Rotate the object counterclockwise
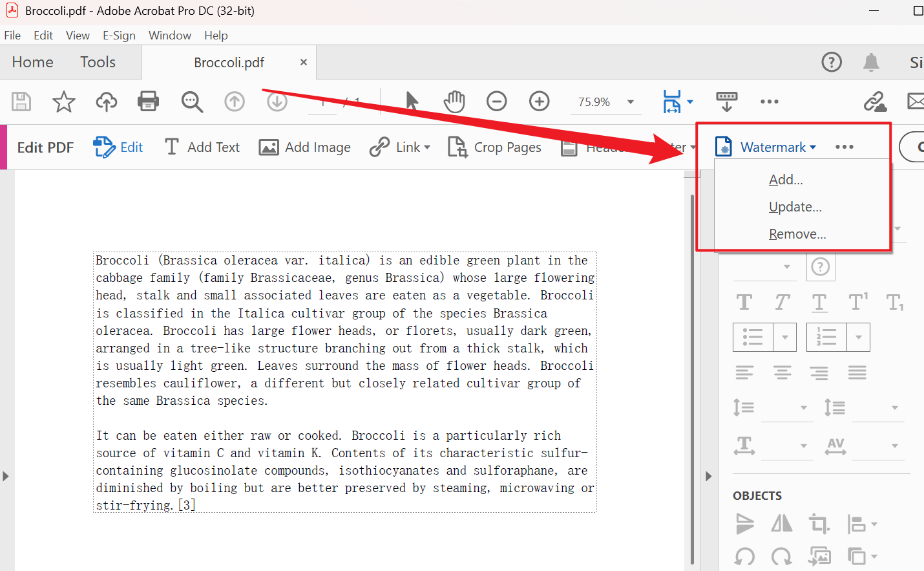The image size is (924, 571). pyautogui.click(x=745, y=556)
